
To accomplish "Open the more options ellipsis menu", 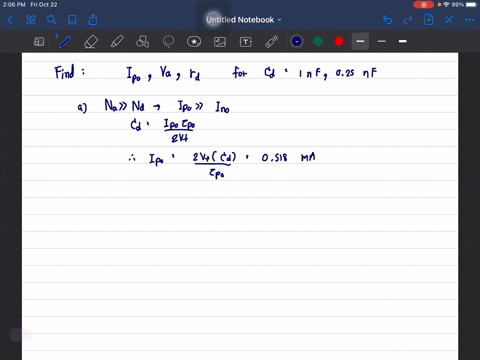I will pos(470,20).
